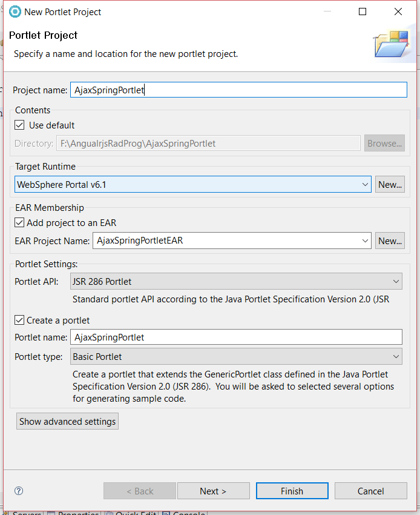Toggle Add project to an EAR
The image size is (420, 515).
click(x=20, y=222)
